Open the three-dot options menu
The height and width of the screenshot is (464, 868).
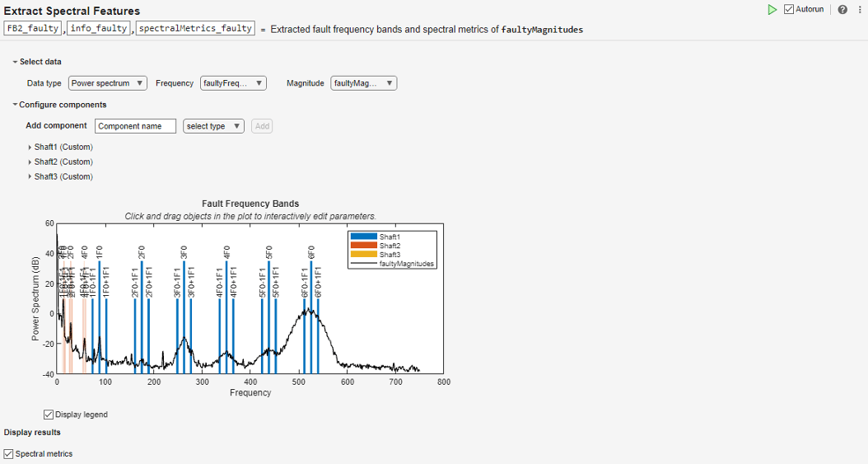click(x=859, y=10)
